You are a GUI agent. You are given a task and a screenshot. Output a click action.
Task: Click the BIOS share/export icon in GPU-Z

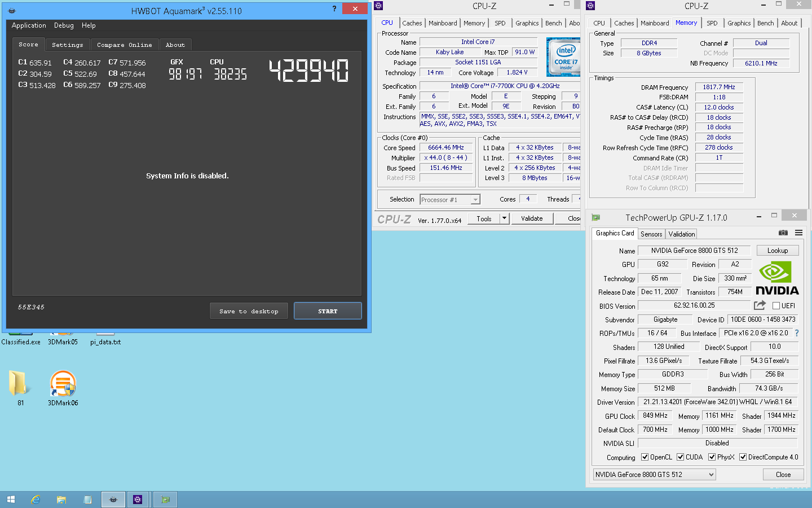pos(760,305)
